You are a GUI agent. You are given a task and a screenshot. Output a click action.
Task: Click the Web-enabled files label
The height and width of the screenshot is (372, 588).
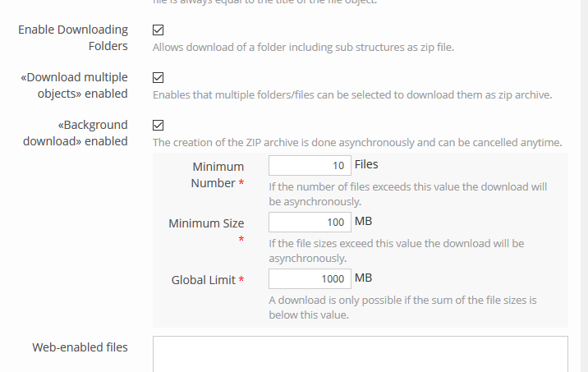click(80, 347)
